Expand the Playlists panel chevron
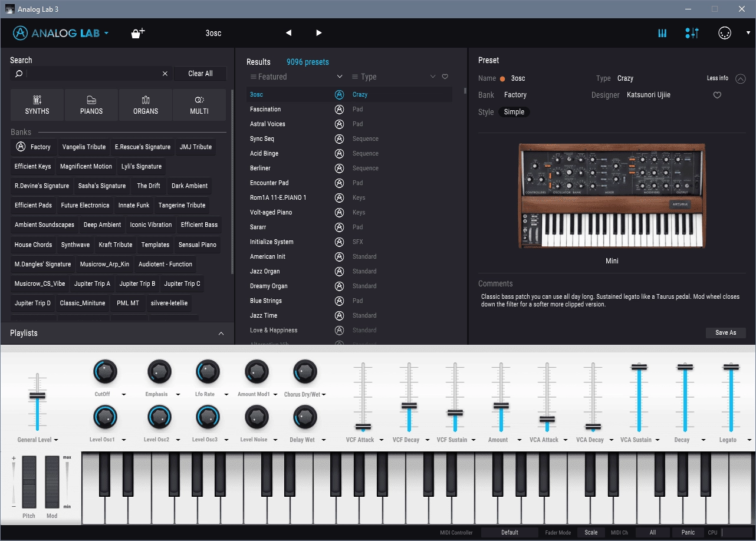The width and height of the screenshot is (756, 541). (x=221, y=334)
